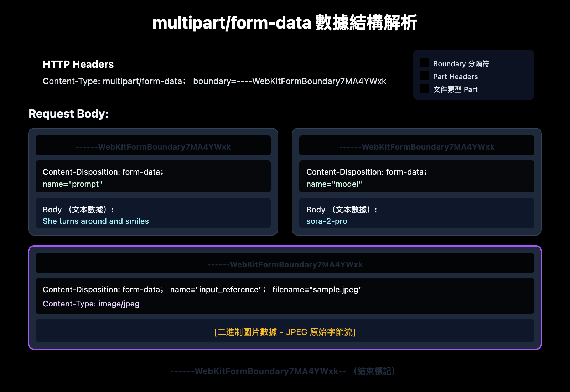Screen dimensions: 570x392
Task: Click the 文件類型 Part legend square
Action: 424,88
